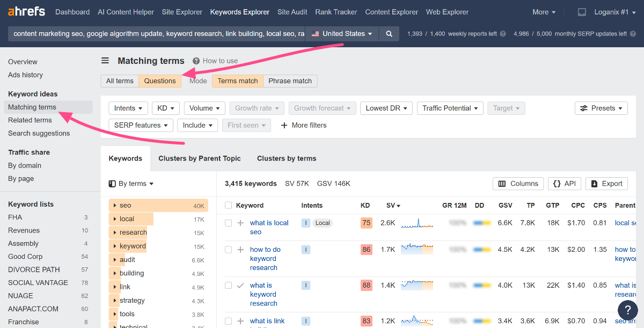
Task: Open the Traffic Potential filter dropdown
Action: coord(450,108)
